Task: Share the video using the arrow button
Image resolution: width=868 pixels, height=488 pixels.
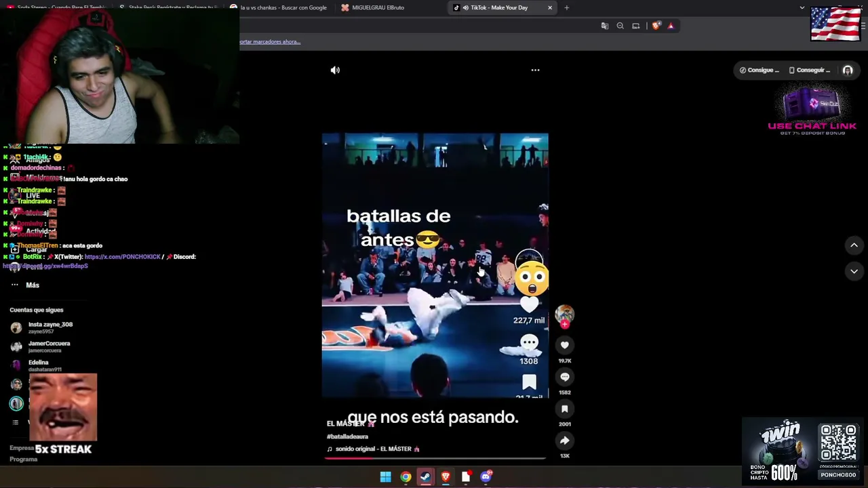Action: coord(564,441)
